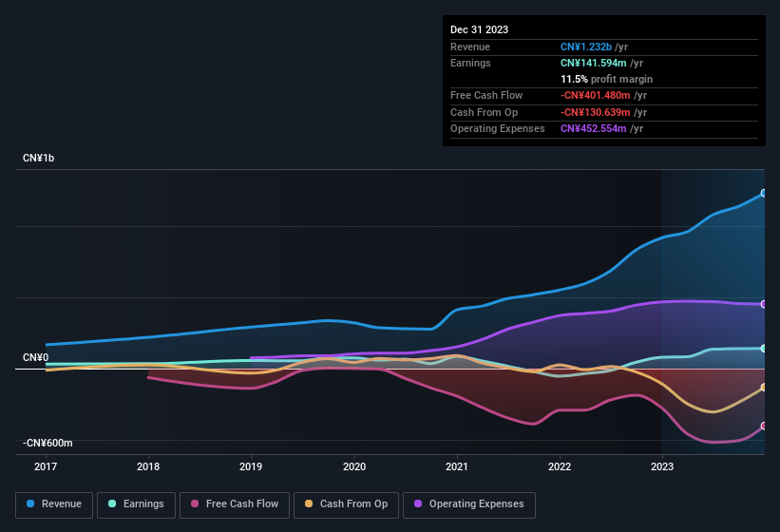780x532 pixels.
Task: Click the Free Cash Flow label in tooltip
Action: point(486,95)
